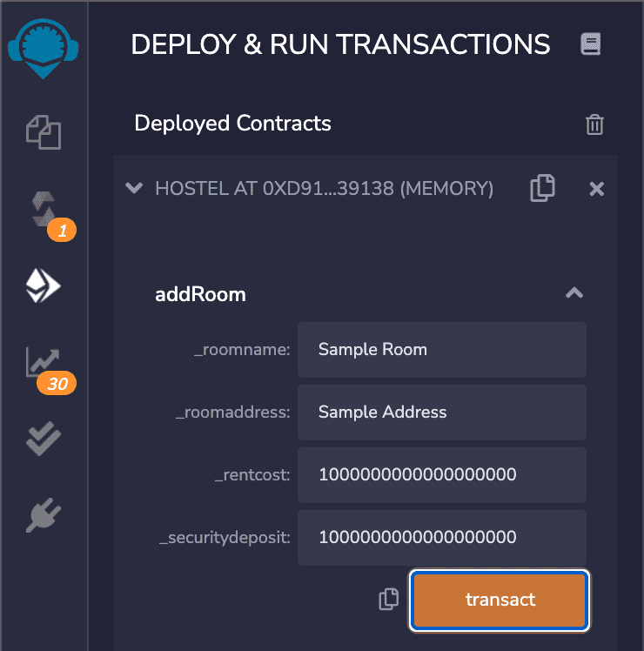Clear deployed contracts with trash icon
644x651 pixels.
[594, 124]
